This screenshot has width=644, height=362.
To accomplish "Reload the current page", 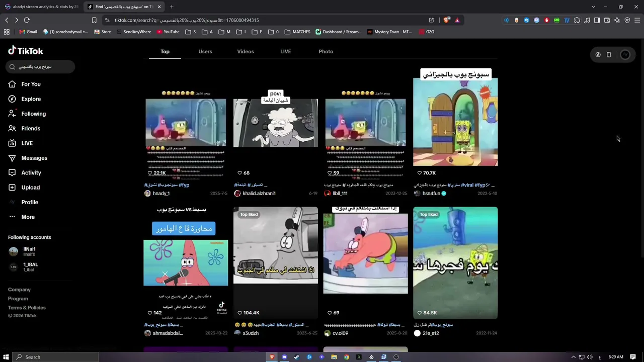I will (27, 20).
